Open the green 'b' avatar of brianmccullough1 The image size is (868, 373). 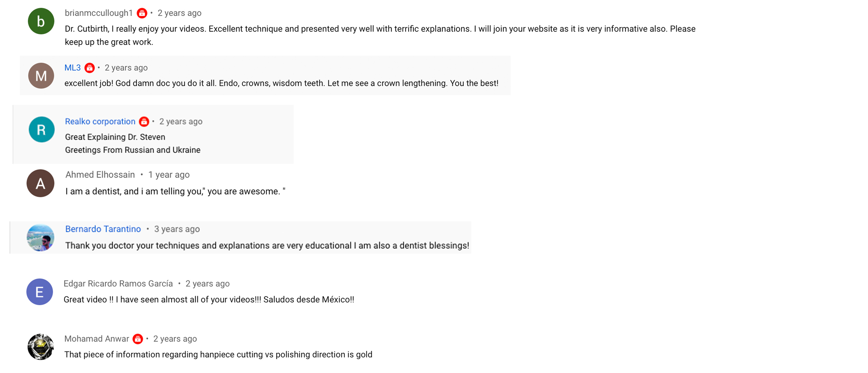41,21
